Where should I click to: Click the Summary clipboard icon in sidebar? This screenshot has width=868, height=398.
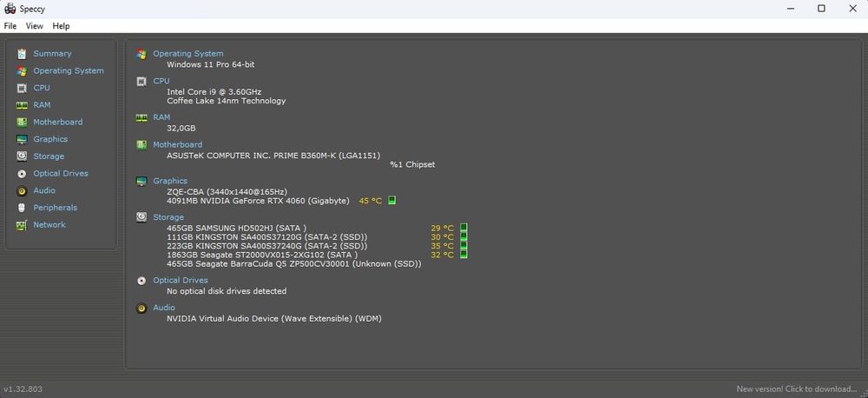tap(22, 54)
